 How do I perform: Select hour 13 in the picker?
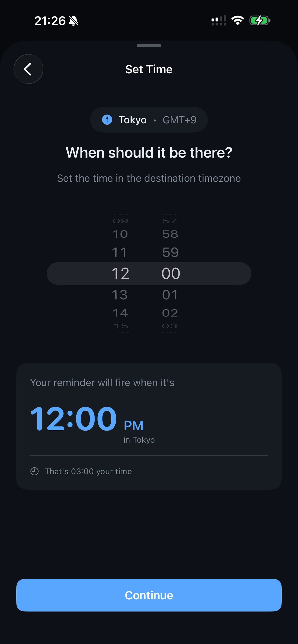tap(120, 295)
